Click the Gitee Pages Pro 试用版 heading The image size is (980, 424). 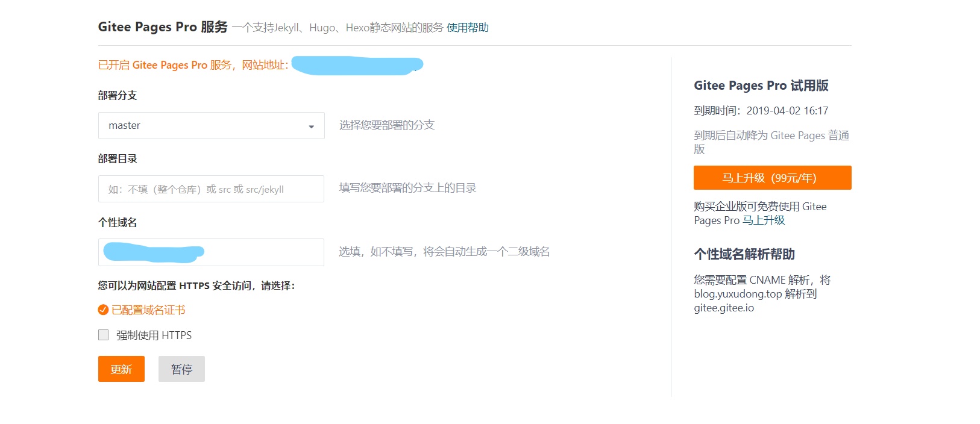click(x=761, y=86)
